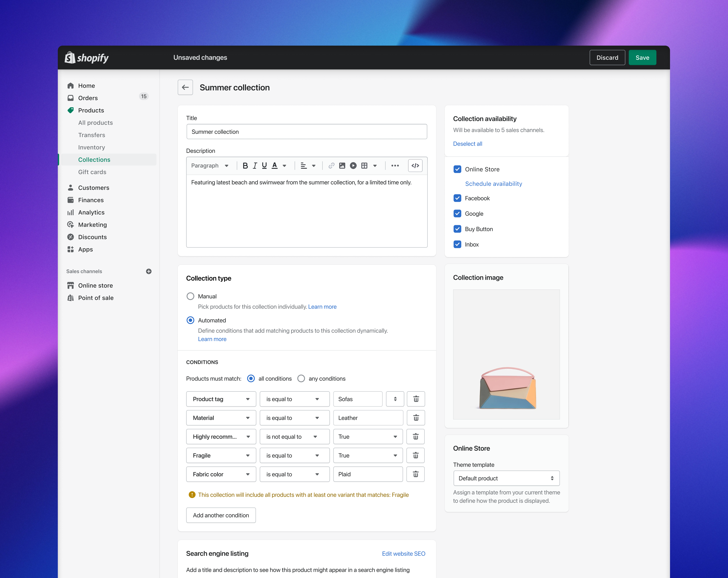728x578 pixels.
Task: Toggle underline formatting in description toolbar
Action: coord(264,166)
